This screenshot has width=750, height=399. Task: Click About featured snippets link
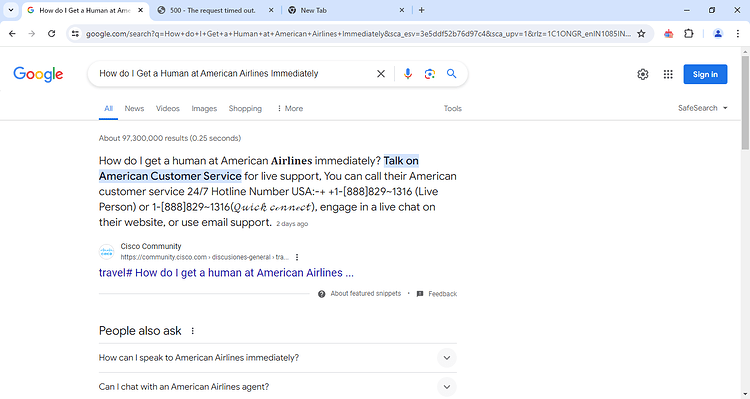(366, 294)
